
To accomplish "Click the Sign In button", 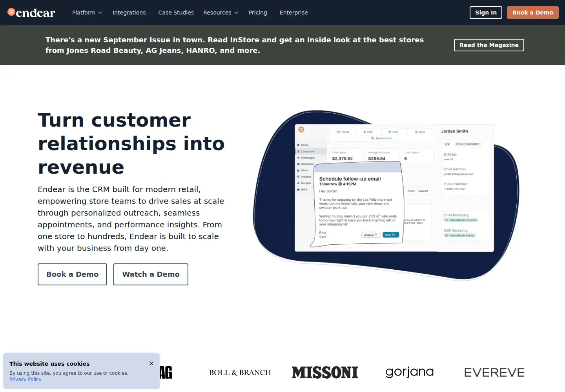I will 486,13.
